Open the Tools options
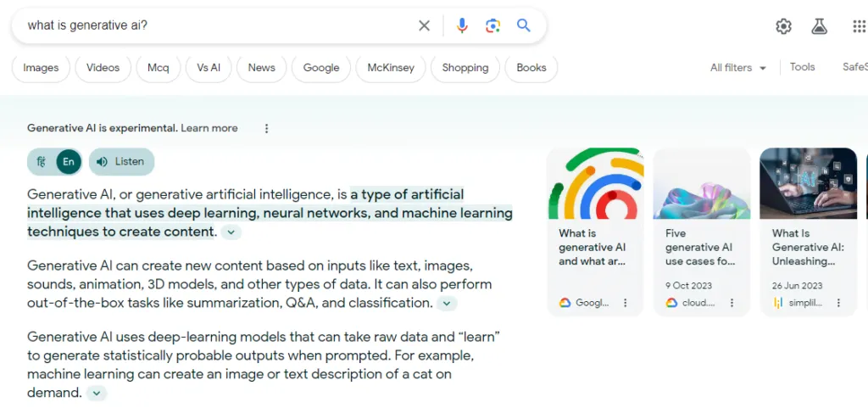Screen dimensions: 868x408 (802, 67)
